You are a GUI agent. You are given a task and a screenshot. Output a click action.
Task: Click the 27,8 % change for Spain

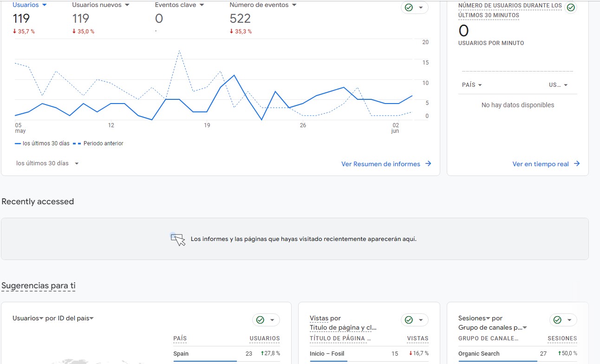(x=269, y=353)
